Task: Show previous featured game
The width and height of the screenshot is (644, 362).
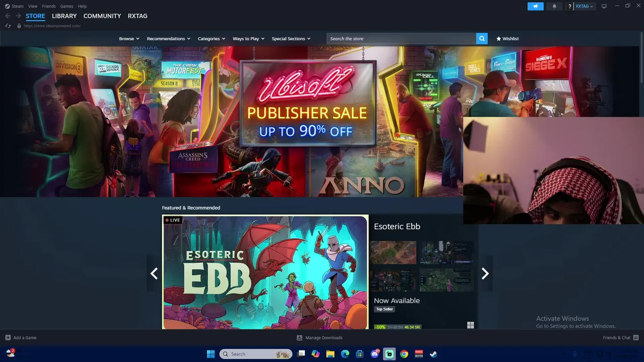Action: click(154, 273)
